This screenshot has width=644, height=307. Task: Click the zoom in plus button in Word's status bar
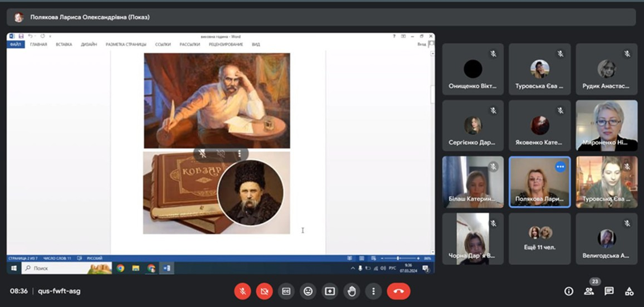click(418, 259)
